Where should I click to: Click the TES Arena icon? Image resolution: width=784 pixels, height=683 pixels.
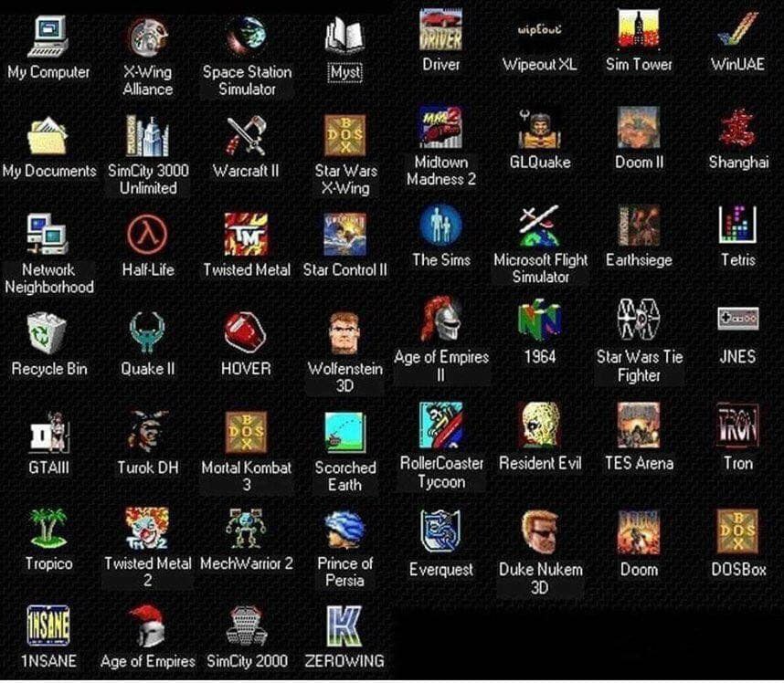(x=639, y=426)
